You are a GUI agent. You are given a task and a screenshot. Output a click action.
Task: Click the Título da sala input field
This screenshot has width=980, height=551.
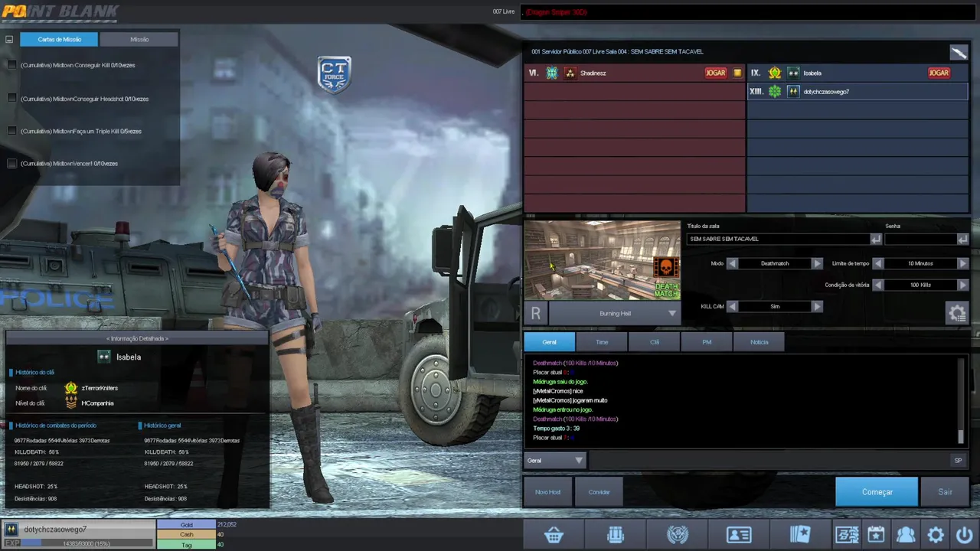pos(778,239)
